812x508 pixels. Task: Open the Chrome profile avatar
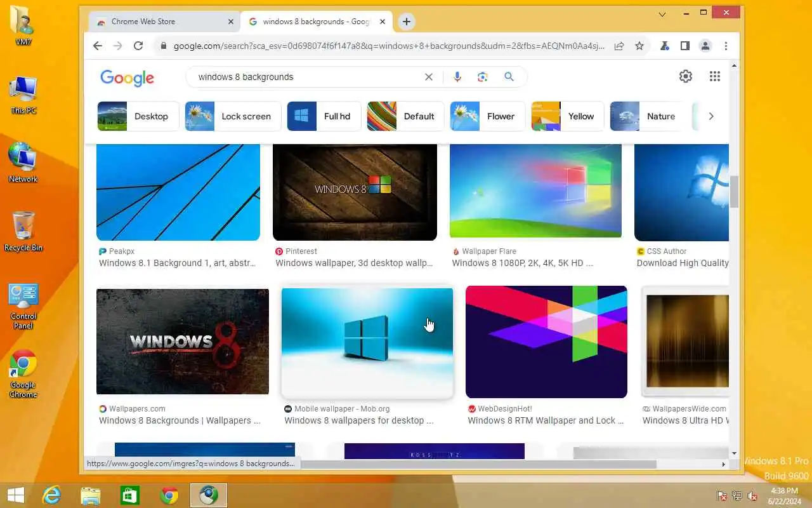click(705, 46)
